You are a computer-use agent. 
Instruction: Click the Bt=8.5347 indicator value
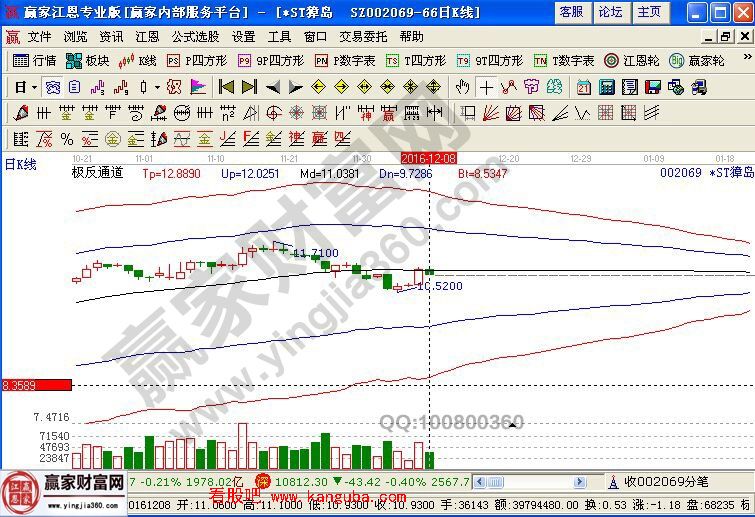[482, 174]
